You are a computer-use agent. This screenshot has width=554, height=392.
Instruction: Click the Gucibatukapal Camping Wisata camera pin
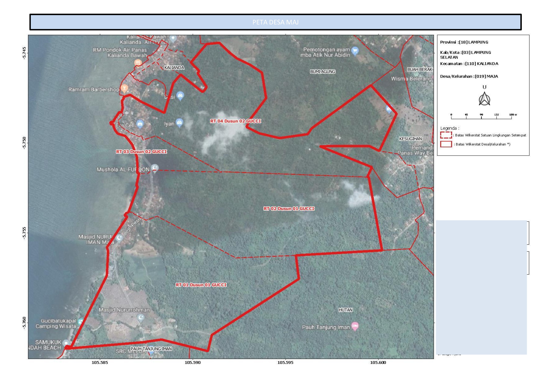tap(80, 322)
